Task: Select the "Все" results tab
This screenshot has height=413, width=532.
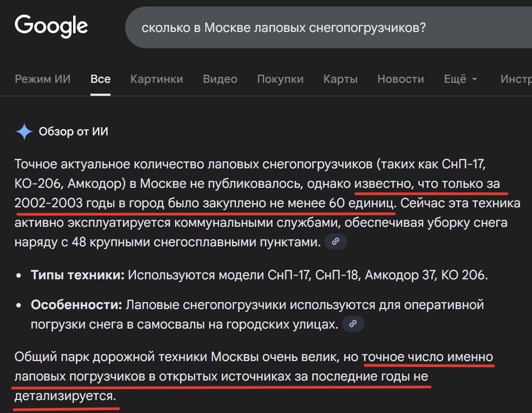Action: [x=100, y=78]
